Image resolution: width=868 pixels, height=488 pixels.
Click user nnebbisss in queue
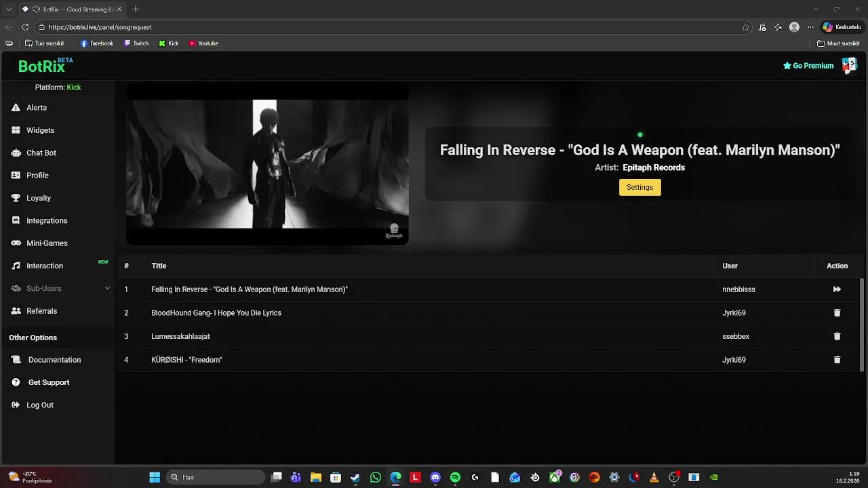738,289
